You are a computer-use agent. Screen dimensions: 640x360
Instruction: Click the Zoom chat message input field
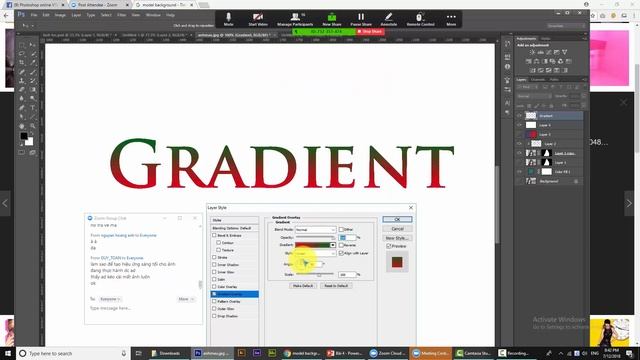pyautogui.click(x=143, y=309)
